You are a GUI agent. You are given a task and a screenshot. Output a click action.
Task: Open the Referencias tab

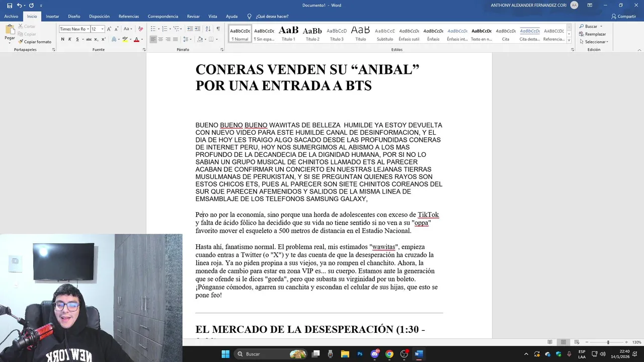129,17
